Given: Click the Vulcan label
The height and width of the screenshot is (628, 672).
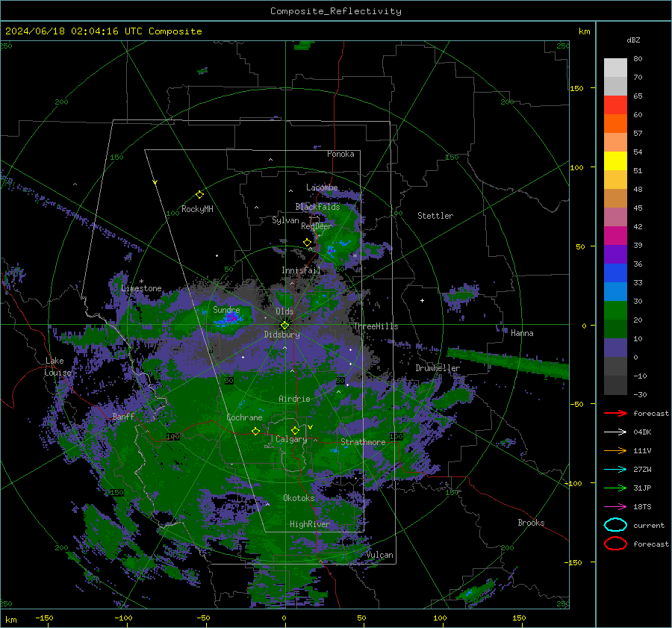Looking at the screenshot, I should coord(380,555).
